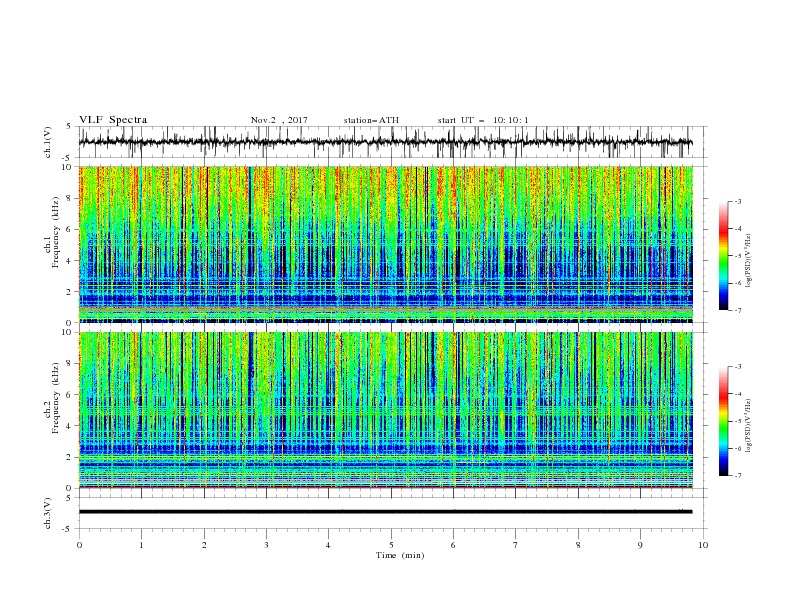This screenshot has height=612, width=792.
Task: Click time axis tick label "1"
Action: click(141, 545)
